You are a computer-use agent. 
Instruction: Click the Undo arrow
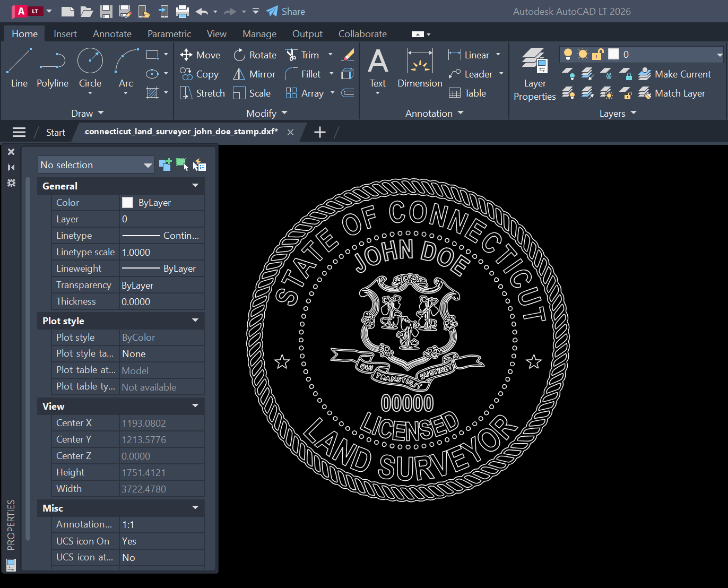click(201, 11)
